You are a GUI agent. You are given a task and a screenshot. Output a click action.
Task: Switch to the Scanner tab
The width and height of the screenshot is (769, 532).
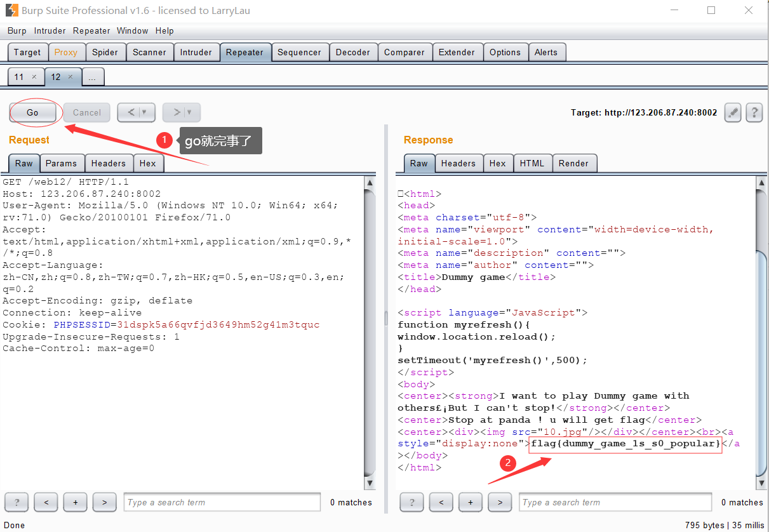150,52
